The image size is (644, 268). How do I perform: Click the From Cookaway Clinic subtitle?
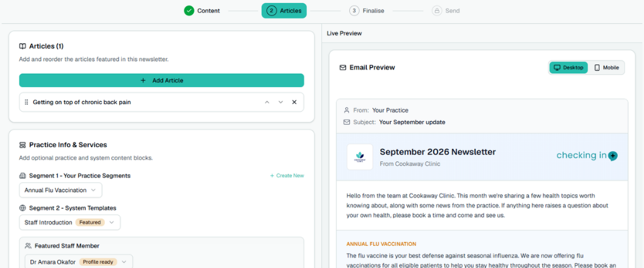point(410,164)
